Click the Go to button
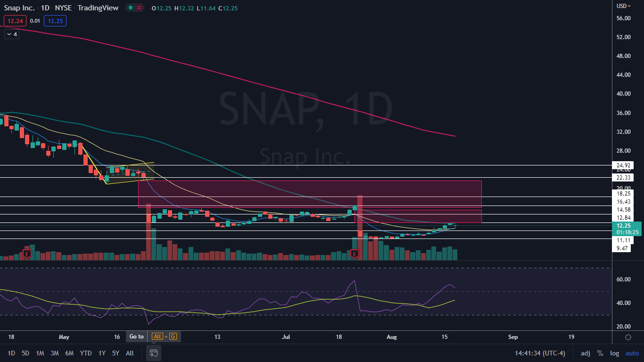This screenshot has width=644, height=362. 137,337
